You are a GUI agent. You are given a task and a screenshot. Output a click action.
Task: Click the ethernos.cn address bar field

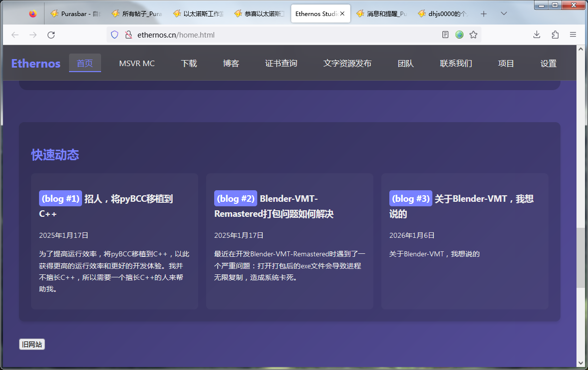(x=280, y=35)
